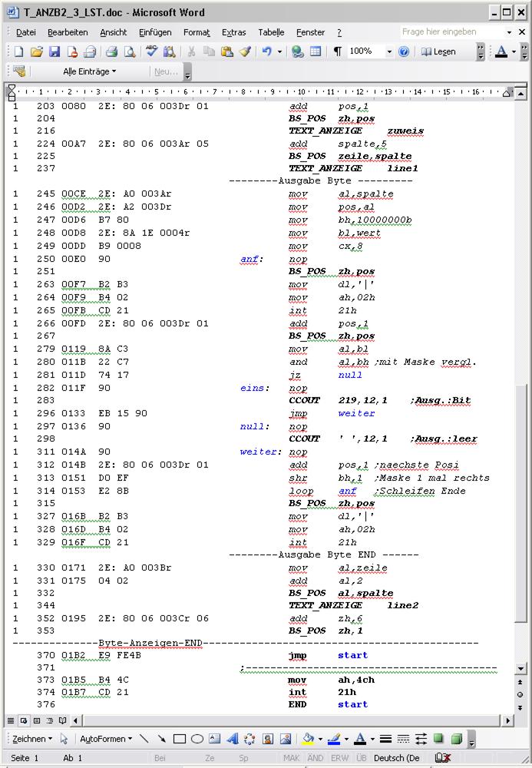
Task: Open the Tabelle menu
Action: pos(271,32)
